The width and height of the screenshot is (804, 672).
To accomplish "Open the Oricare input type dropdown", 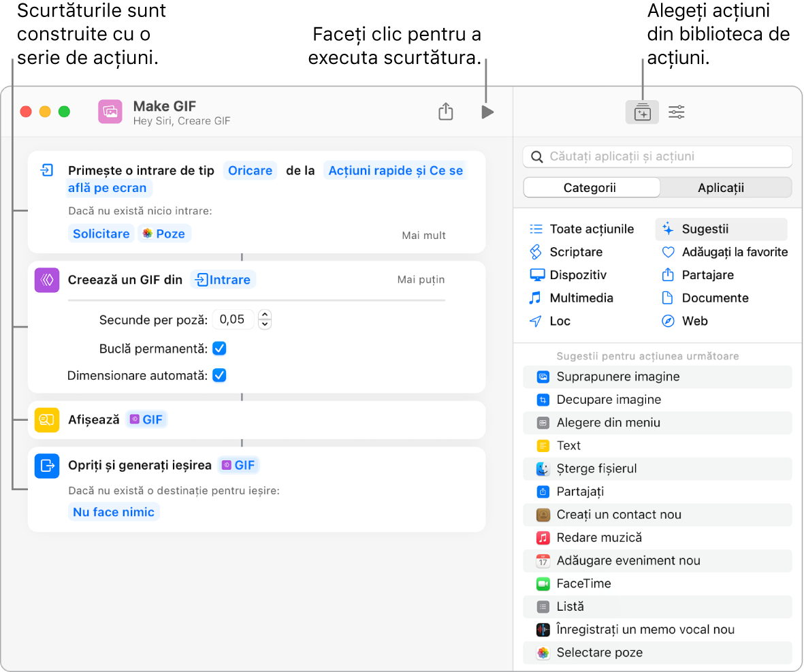I will click(250, 171).
